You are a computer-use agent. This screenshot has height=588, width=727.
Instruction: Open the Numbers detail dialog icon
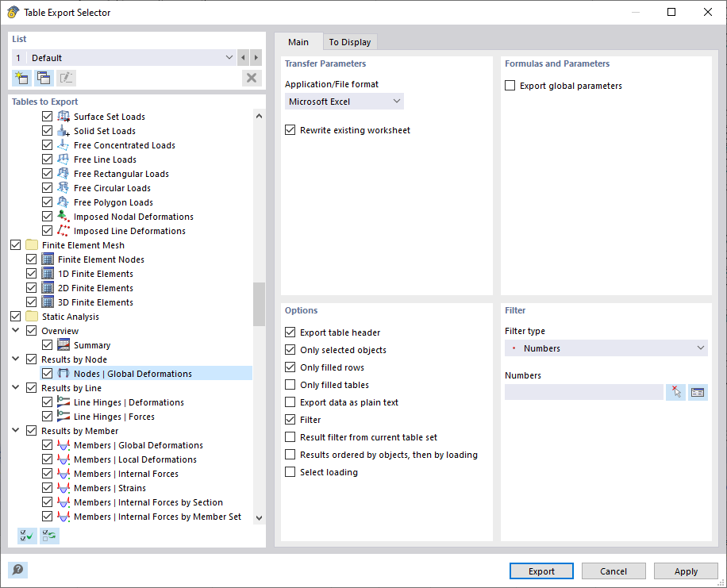[698, 392]
